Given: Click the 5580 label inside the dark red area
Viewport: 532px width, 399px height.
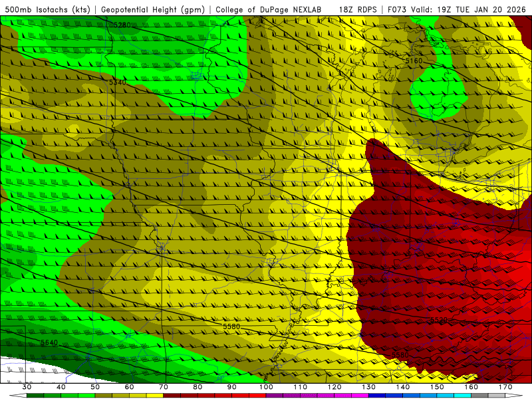Looking at the screenshot, I should coord(400,355).
